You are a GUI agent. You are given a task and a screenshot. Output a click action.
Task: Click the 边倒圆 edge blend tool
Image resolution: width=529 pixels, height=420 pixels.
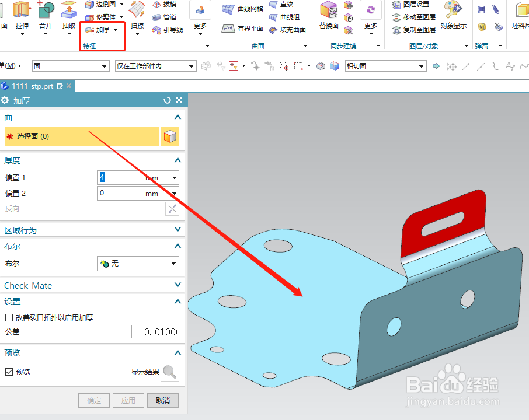point(100,4)
